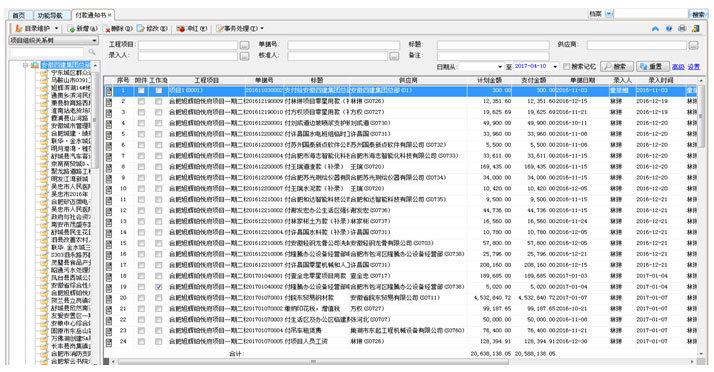
Task: Collapse the root node of the organization tree
Action: pyautogui.click(x=26, y=65)
